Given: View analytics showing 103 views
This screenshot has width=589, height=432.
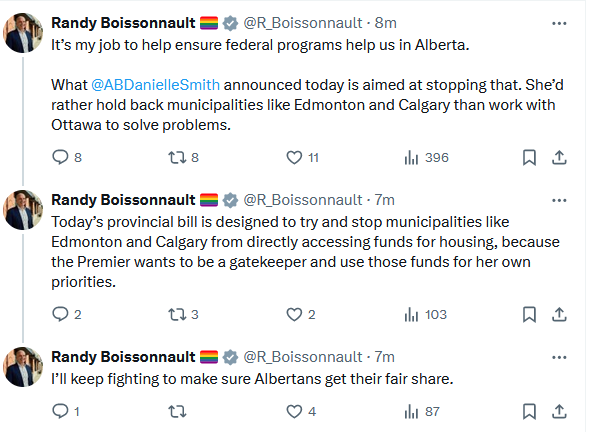Looking at the screenshot, I should (425, 314).
